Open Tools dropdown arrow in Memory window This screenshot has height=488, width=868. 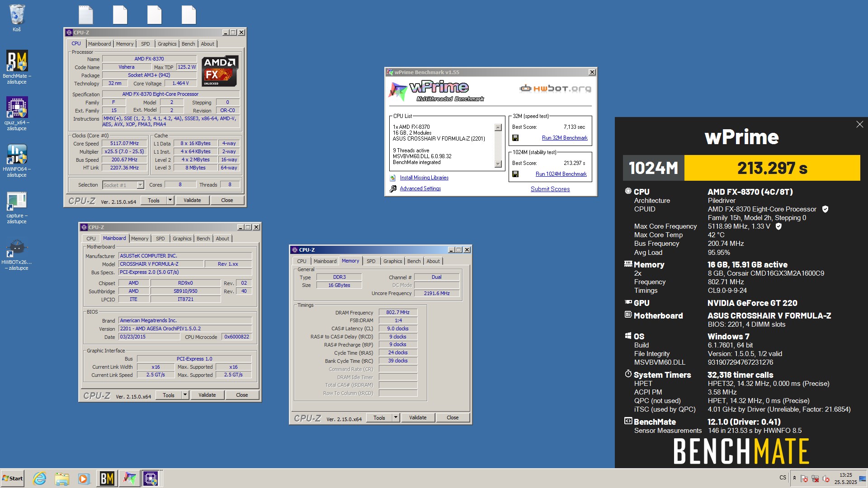pyautogui.click(x=396, y=418)
